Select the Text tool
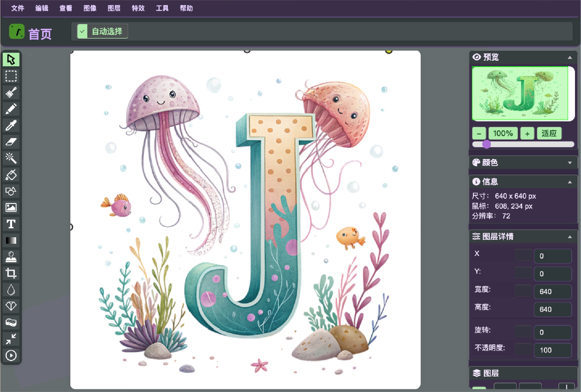 [x=11, y=224]
